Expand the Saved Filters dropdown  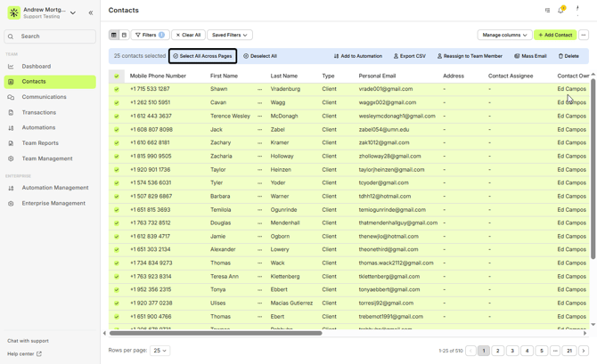(230, 35)
